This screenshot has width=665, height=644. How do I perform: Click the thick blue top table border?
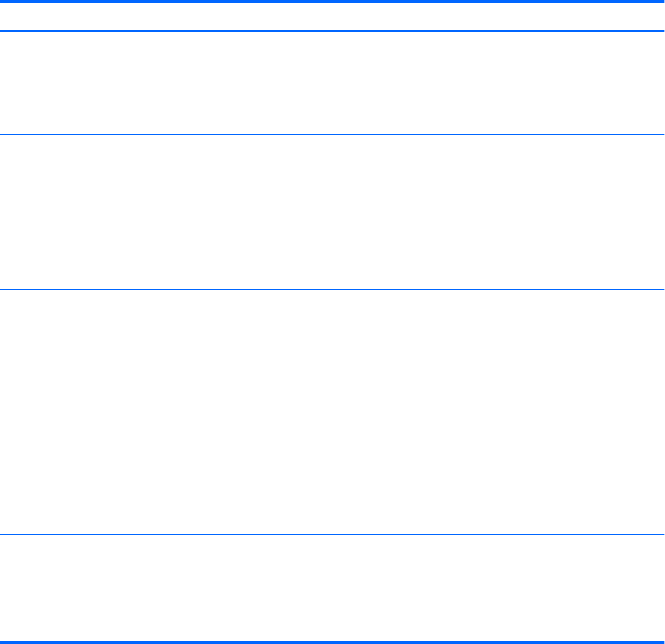click(332, 2)
